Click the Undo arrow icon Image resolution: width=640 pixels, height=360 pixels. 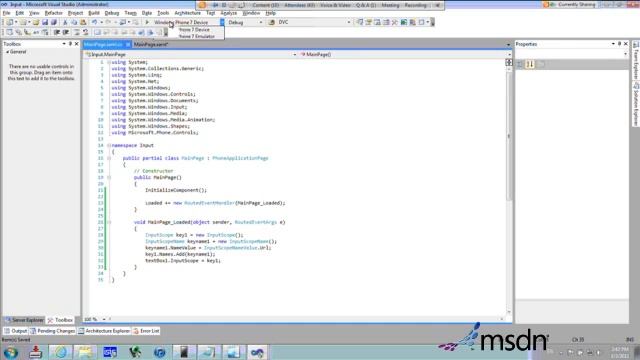(94, 22)
